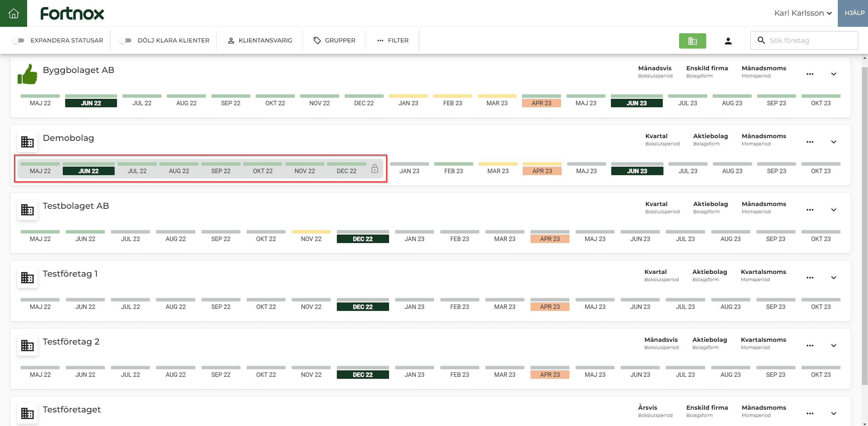This screenshot has width=868, height=426.
Task: Open the Klientansvarig filter
Action: (260, 40)
